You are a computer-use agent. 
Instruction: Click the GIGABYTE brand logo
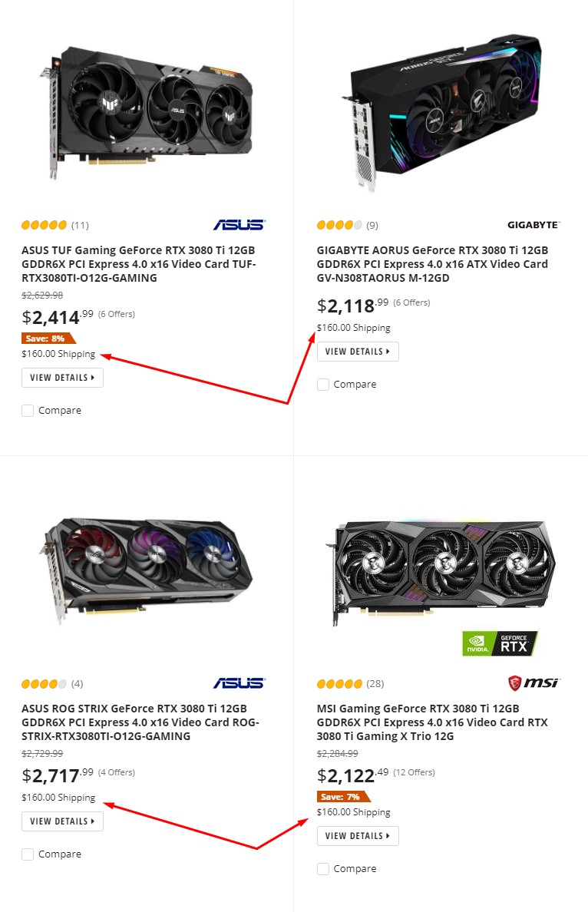click(533, 225)
